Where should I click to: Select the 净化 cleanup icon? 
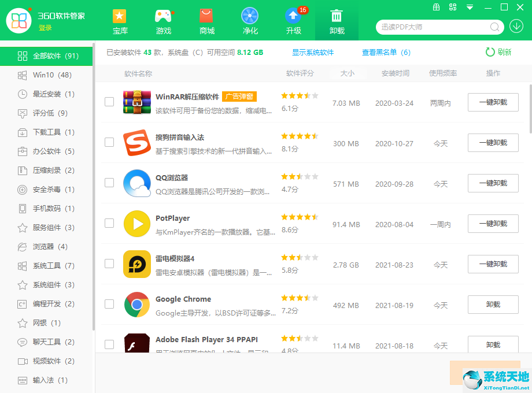click(250, 16)
